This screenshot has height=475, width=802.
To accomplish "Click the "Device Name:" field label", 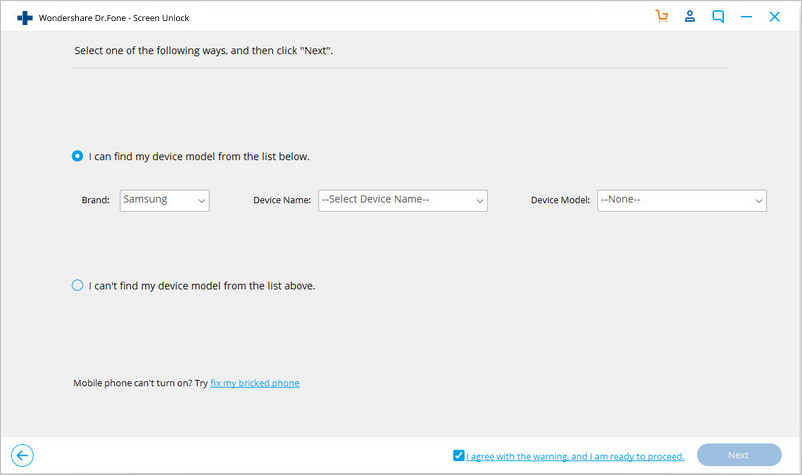I will tap(282, 200).
